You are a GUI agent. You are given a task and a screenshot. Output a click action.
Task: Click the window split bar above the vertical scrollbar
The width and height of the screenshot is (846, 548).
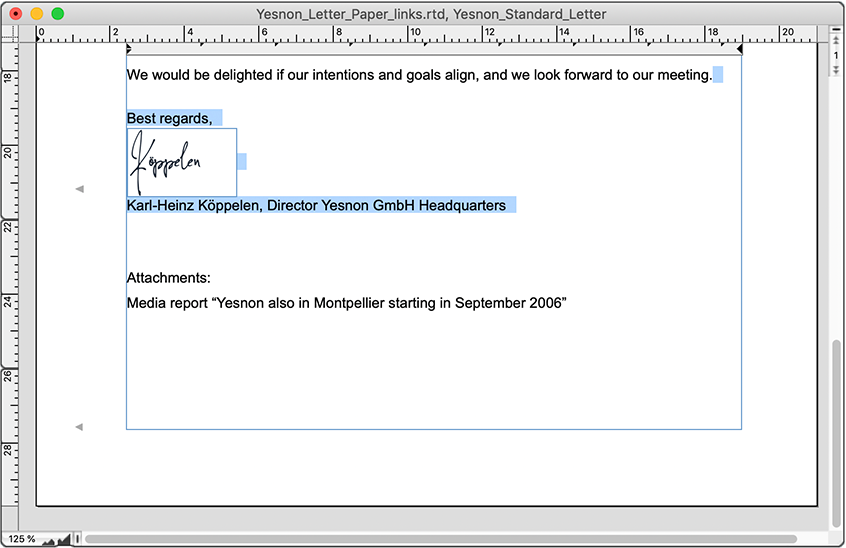(837, 30)
